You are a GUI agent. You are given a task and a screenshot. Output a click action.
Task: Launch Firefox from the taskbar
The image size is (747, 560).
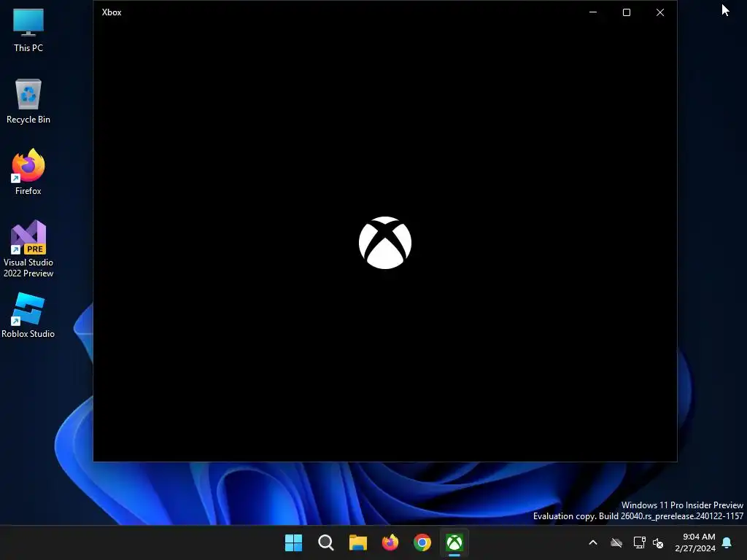point(390,542)
